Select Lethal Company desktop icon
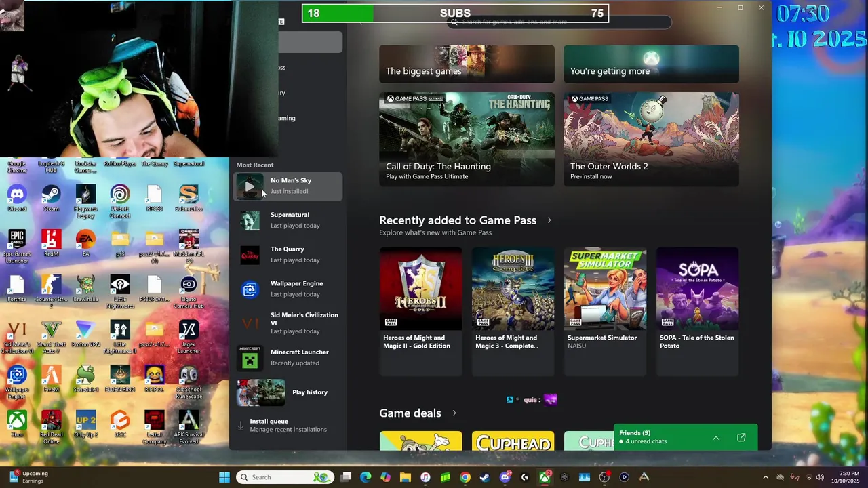Screen dimensions: 868x488 154,428
